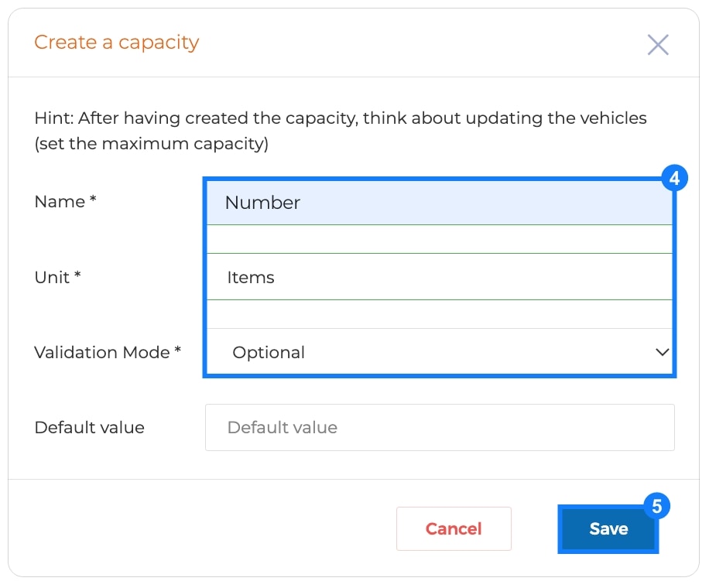
Task: Click the required asterisk after Validation Mode
Action: point(178,350)
